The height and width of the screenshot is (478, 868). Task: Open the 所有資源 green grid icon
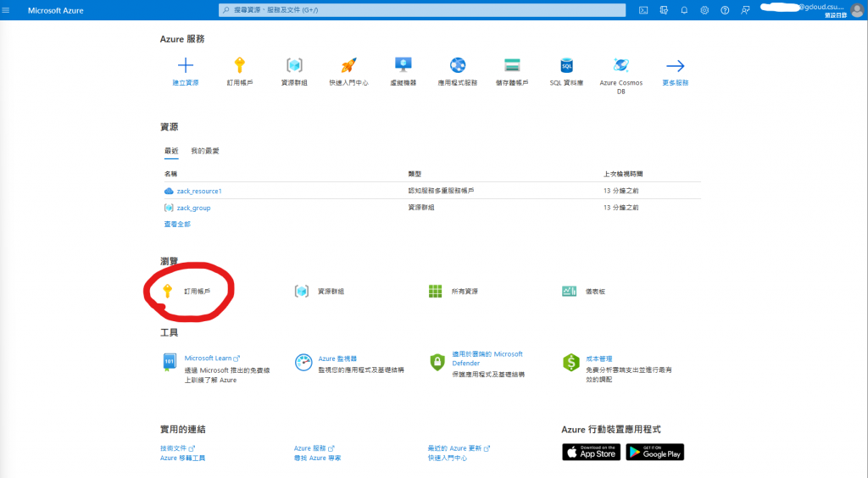tap(435, 291)
